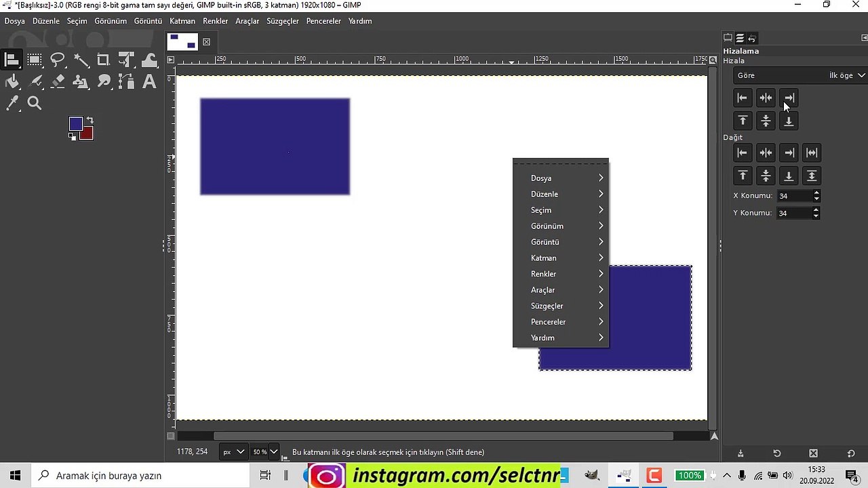
Task: Click the foreground blue color swatch
Action: [75, 123]
